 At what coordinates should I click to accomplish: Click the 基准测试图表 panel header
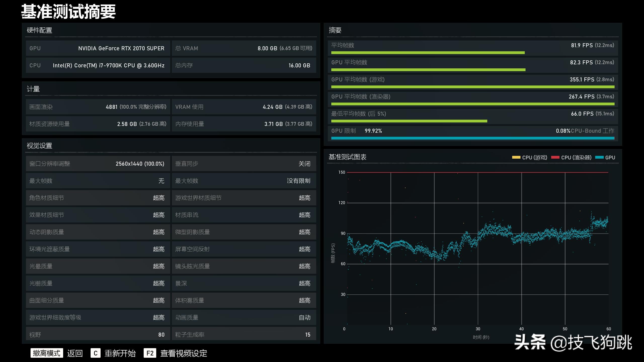click(x=347, y=157)
